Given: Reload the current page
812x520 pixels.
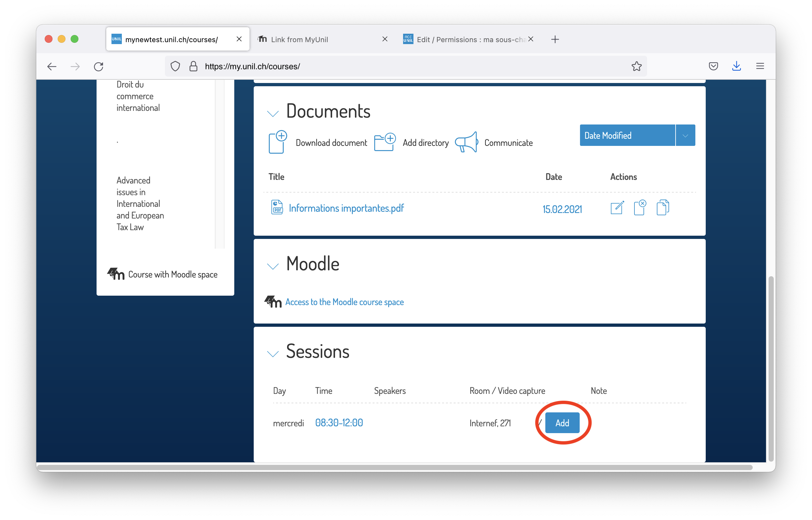Looking at the screenshot, I should [99, 66].
